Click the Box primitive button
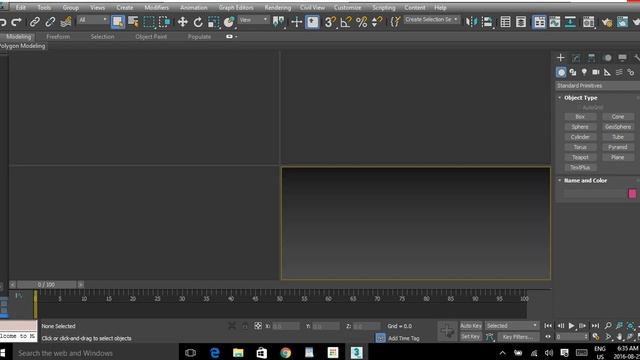 pos(580,117)
